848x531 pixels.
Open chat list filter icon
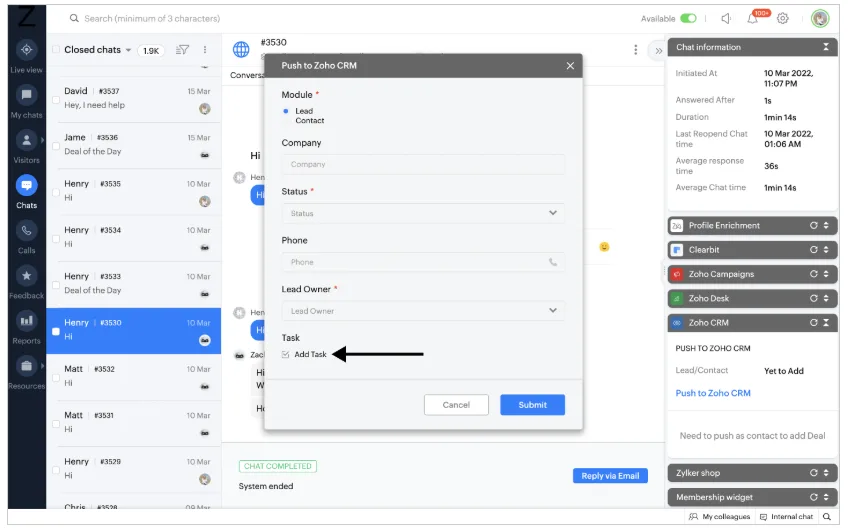pyautogui.click(x=182, y=50)
